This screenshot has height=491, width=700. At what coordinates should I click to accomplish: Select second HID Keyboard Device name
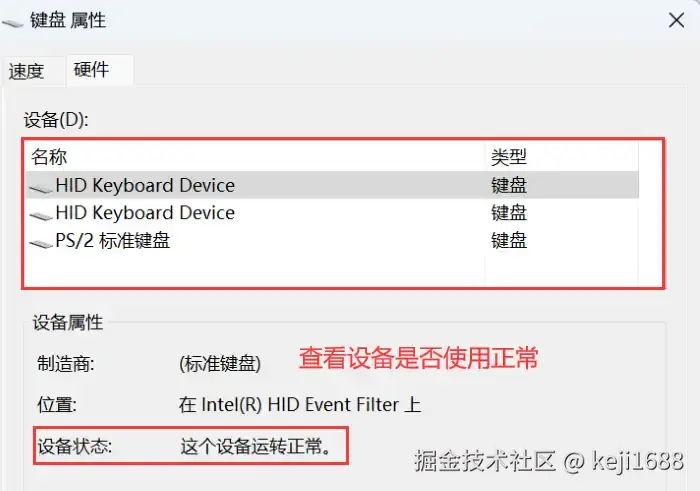pos(145,213)
